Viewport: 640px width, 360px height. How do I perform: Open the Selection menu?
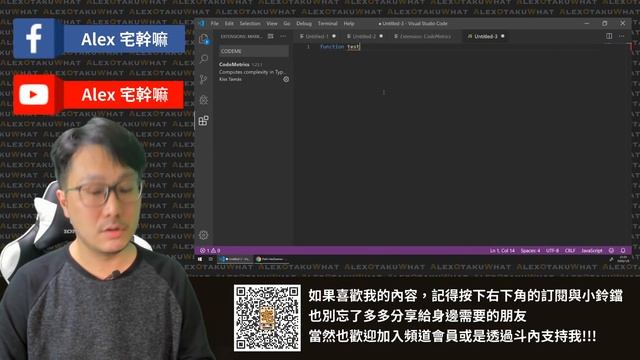pos(250,24)
